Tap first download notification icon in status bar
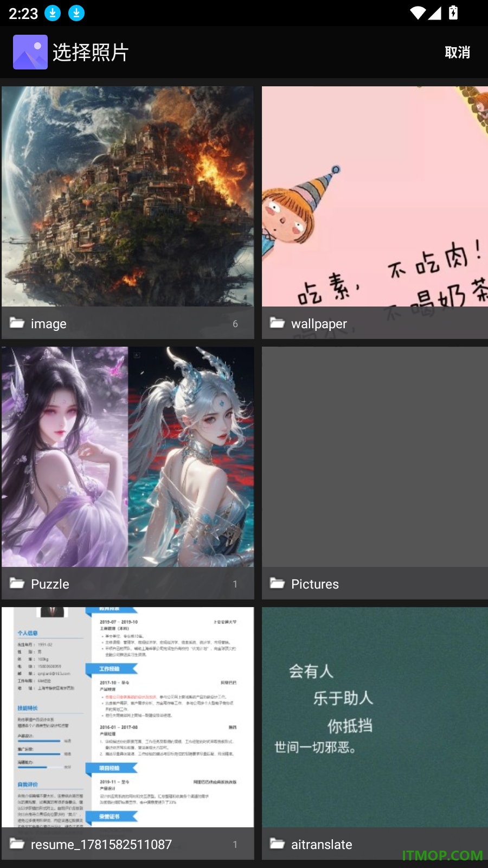 [53, 12]
